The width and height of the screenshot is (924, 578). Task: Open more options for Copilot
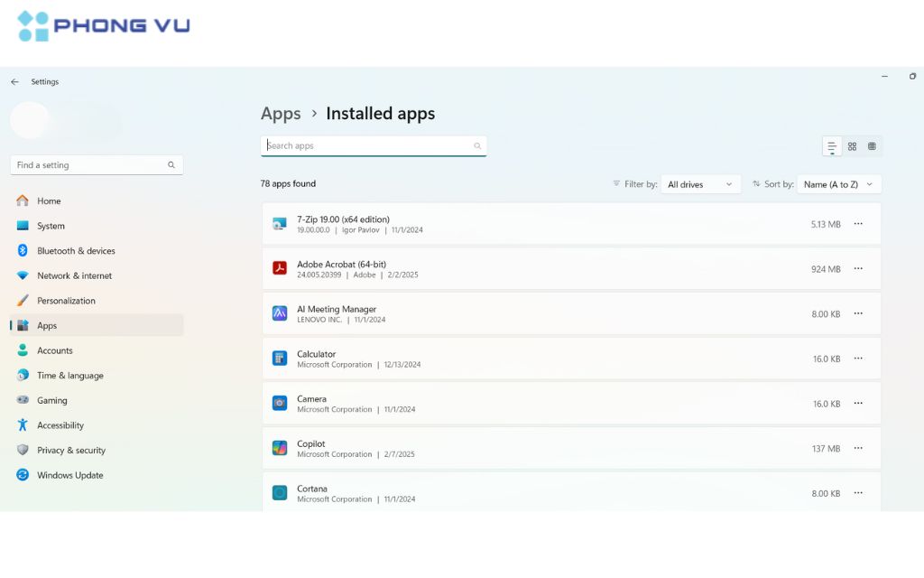point(858,448)
